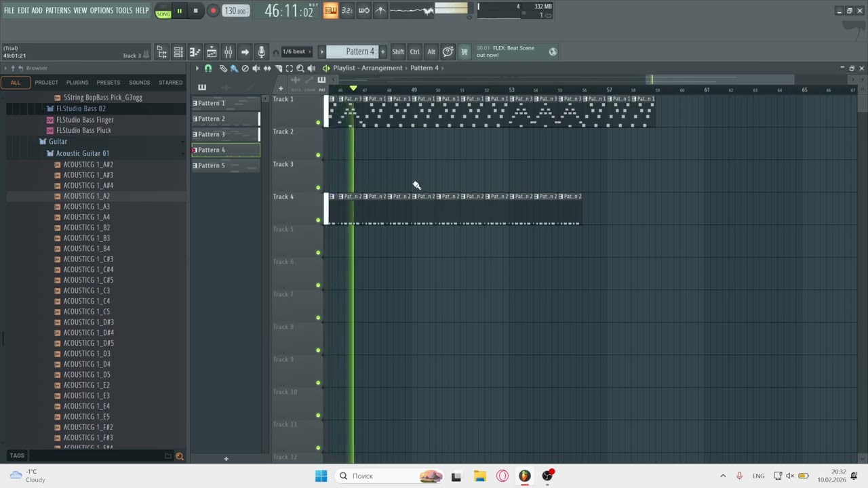868x488 pixels.
Task: Switch browser to the STARRED tab
Action: (170, 83)
